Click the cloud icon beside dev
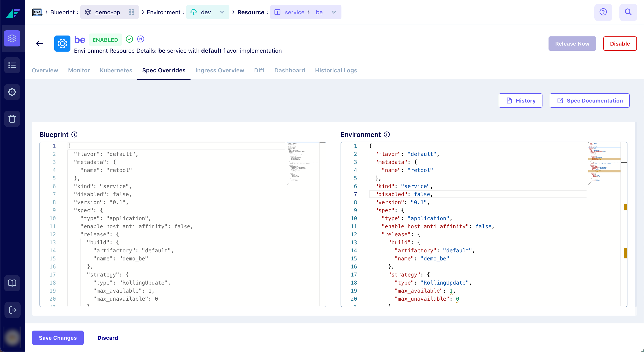The image size is (644, 352). click(193, 12)
